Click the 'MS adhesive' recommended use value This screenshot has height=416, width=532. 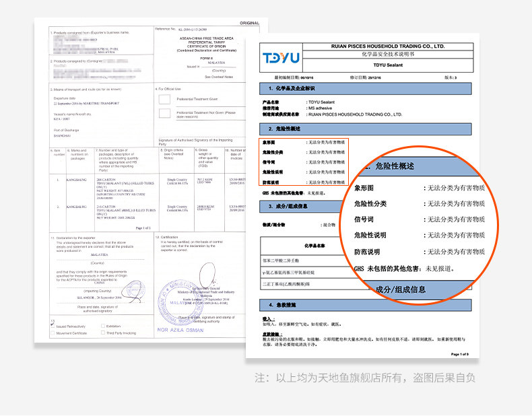(321, 108)
